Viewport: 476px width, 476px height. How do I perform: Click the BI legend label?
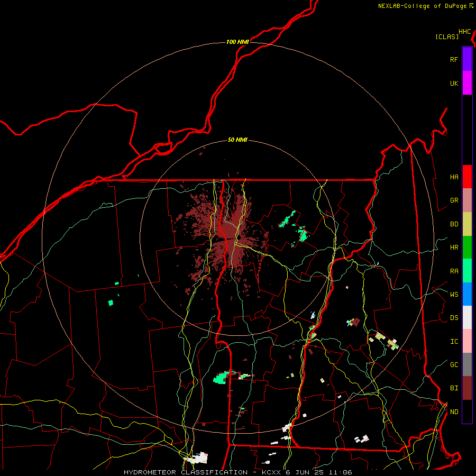454,388
